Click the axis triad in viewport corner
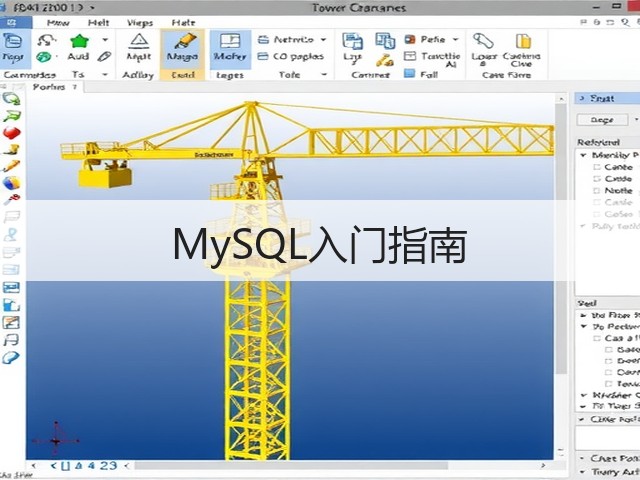Viewport: 640px width, 480px height. pyautogui.click(x=56, y=440)
